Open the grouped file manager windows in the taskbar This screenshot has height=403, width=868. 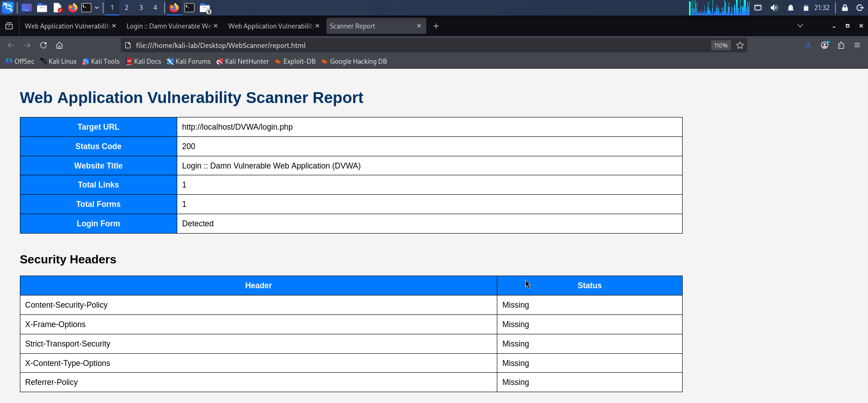205,8
